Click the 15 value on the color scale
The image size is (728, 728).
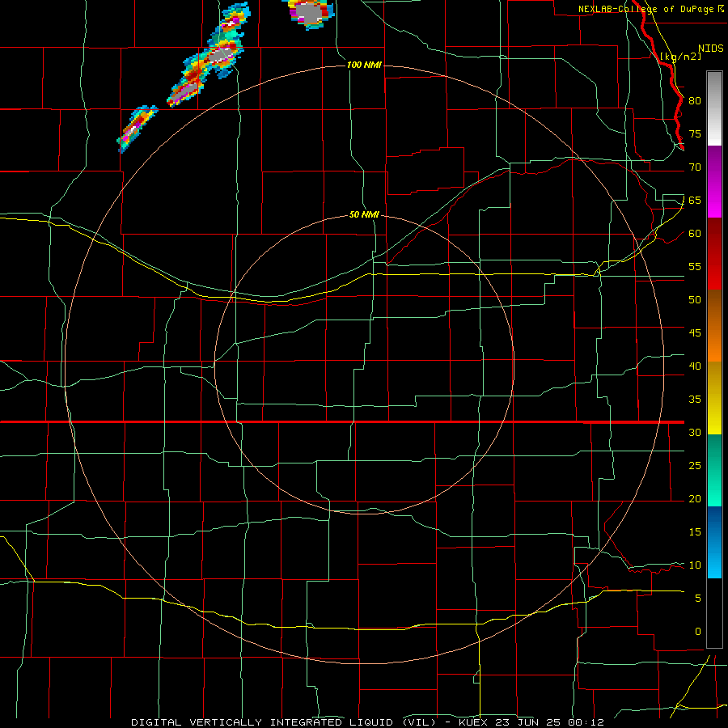695,531
